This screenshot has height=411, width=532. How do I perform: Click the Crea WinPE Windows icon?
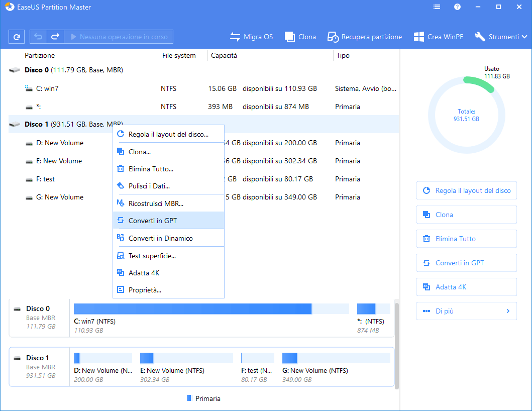click(x=418, y=37)
